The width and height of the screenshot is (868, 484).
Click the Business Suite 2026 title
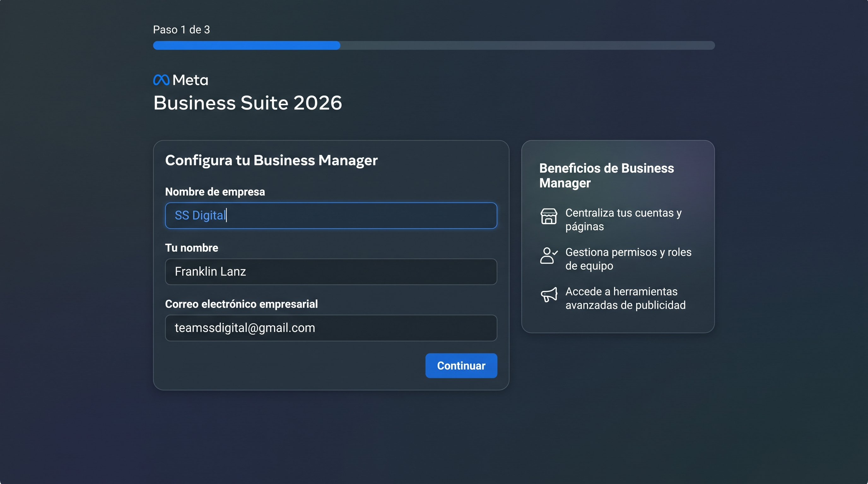click(x=248, y=103)
